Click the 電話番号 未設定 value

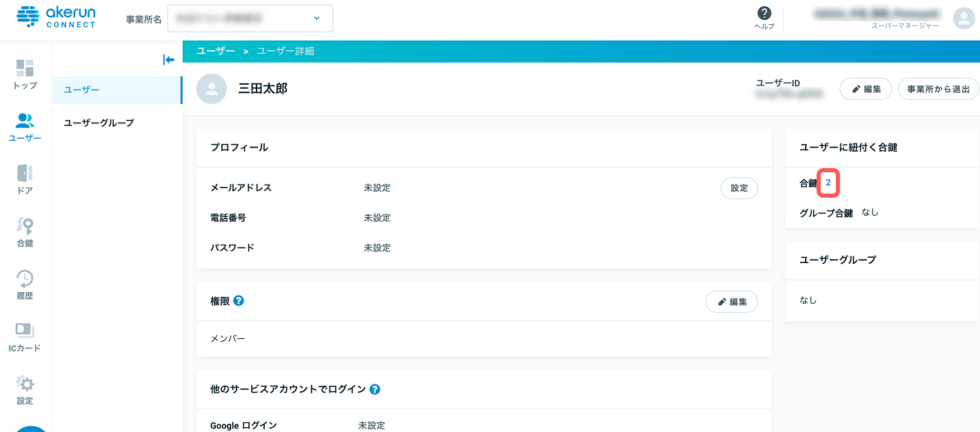(377, 218)
